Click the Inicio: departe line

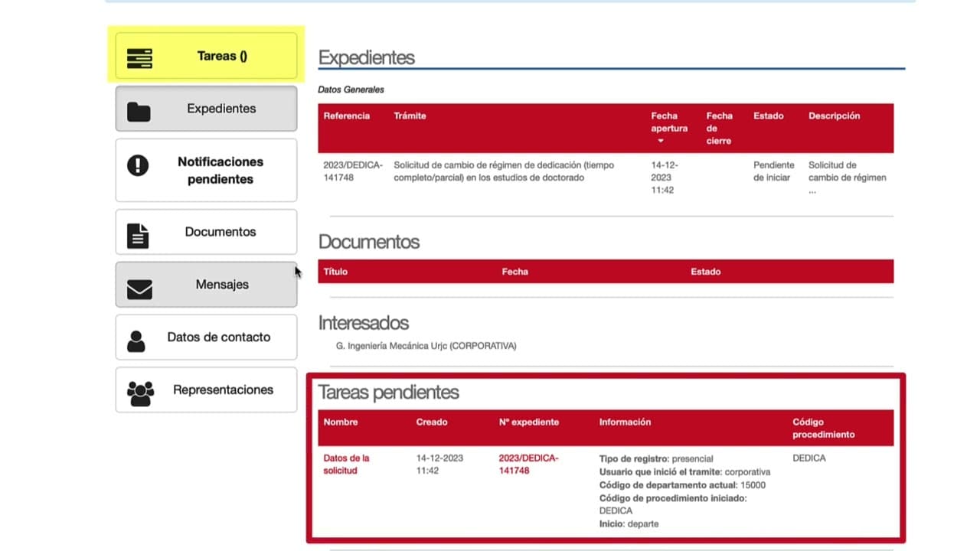pos(629,524)
